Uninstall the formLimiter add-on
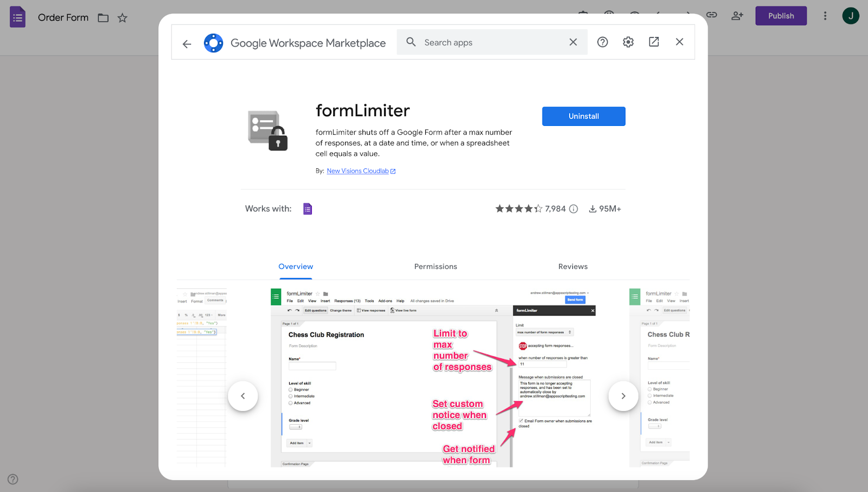Image resolution: width=868 pixels, height=492 pixels. click(584, 116)
